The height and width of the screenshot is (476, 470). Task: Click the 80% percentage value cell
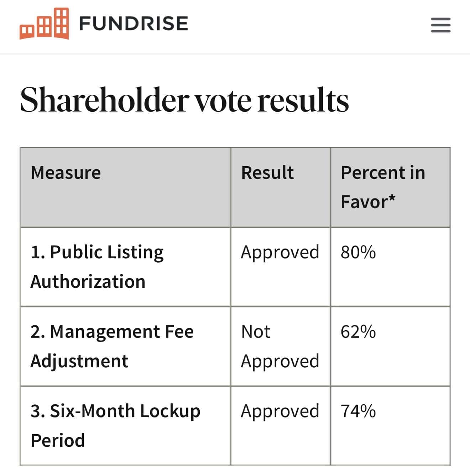357,252
